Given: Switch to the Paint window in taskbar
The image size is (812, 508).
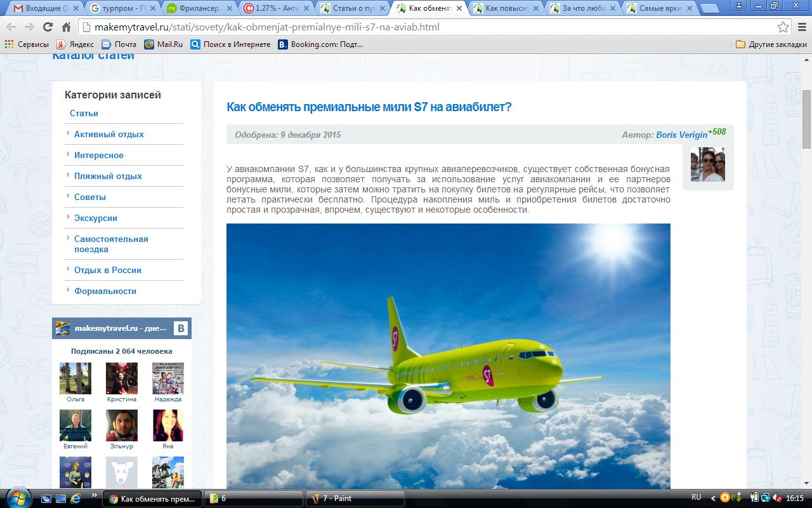Looking at the screenshot, I should tap(355, 498).
